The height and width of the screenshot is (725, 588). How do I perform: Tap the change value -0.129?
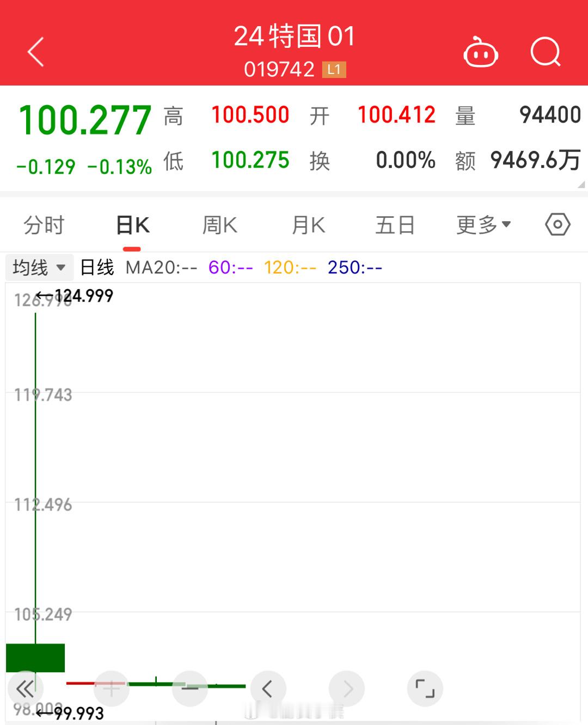[x=46, y=166]
